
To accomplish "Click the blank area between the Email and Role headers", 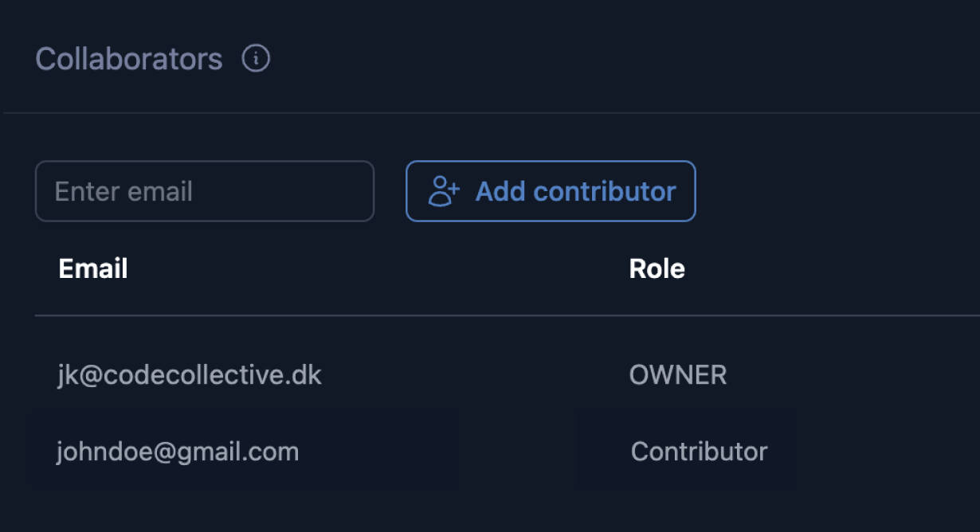I will click(x=374, y=268).
